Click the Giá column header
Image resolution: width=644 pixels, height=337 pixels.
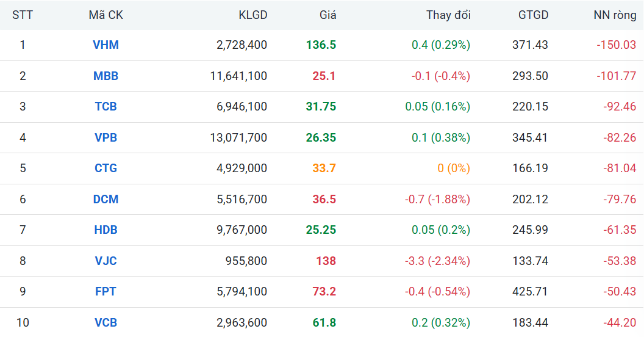(327, 15)
